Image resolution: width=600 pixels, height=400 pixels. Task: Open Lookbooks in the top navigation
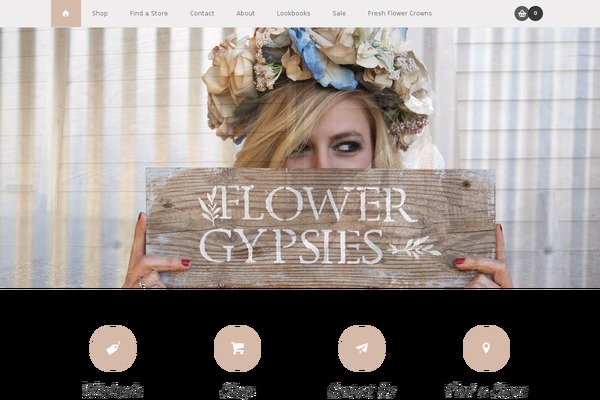pyautogui.click(x=293, y=13)
